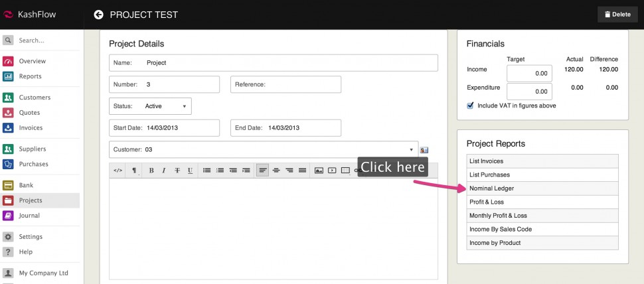
Task: Center-align text in the editor
Action: pyautogui.click(x=276, y=171)
